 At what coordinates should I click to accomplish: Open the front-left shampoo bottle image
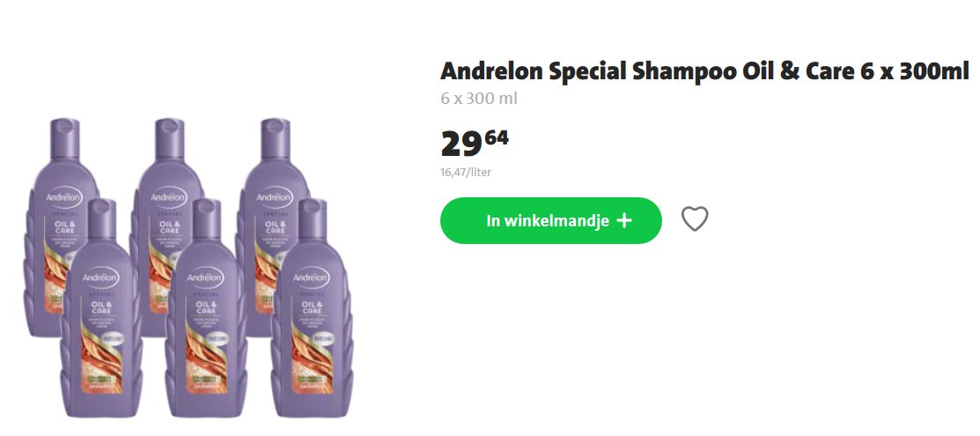tap(100, 308)
